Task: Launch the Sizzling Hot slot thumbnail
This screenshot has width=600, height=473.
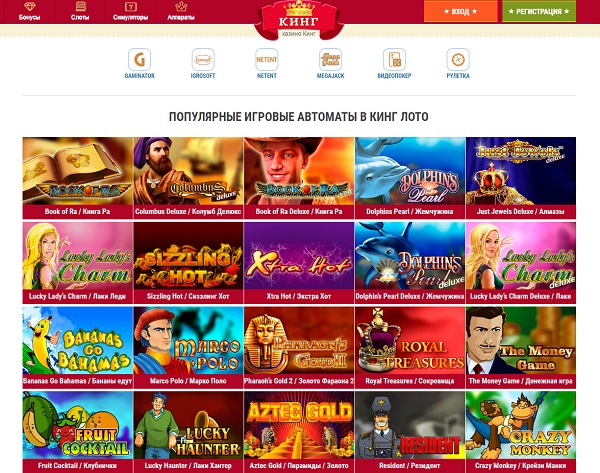Action: 188,256
